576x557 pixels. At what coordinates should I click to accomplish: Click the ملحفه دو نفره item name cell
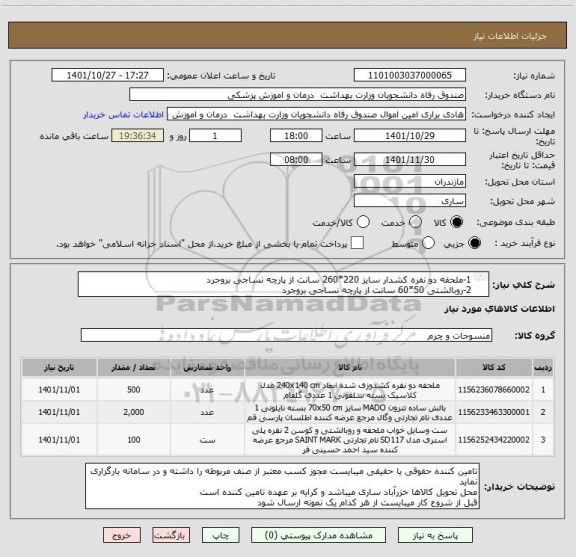350,390
